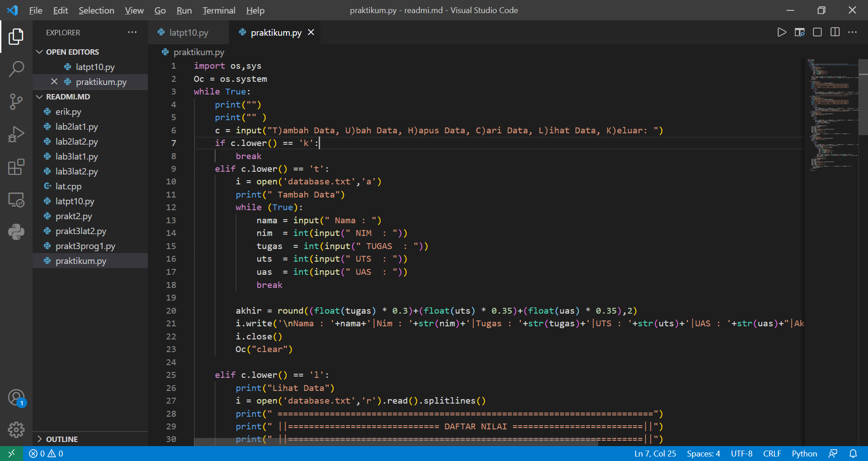Open the Run and Debug view
868x461 pixels.
(17, 134)
